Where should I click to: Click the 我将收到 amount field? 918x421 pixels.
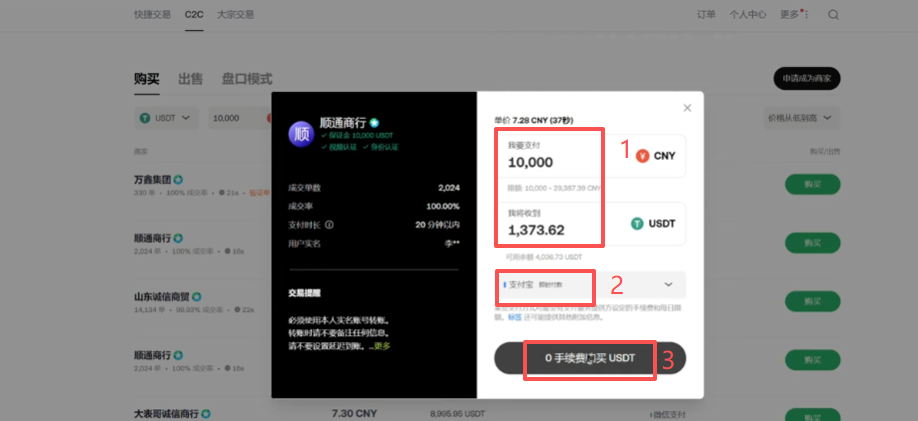(x=590, y=224)
